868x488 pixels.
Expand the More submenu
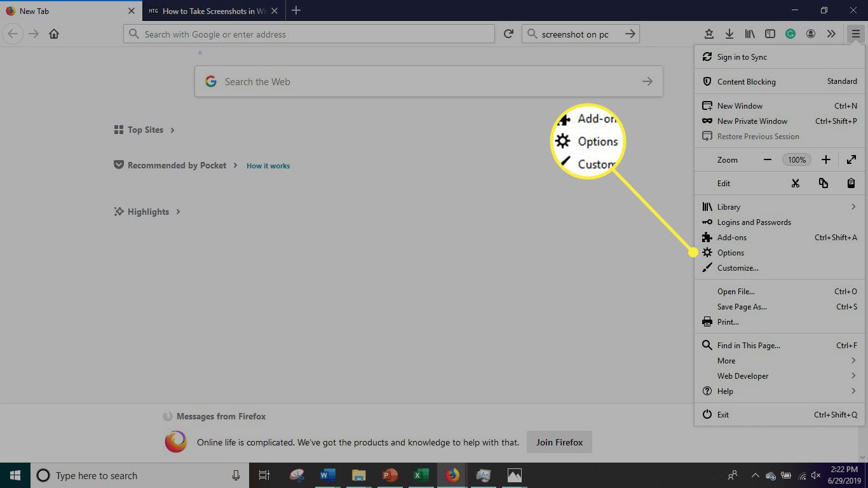click(780, 361)
